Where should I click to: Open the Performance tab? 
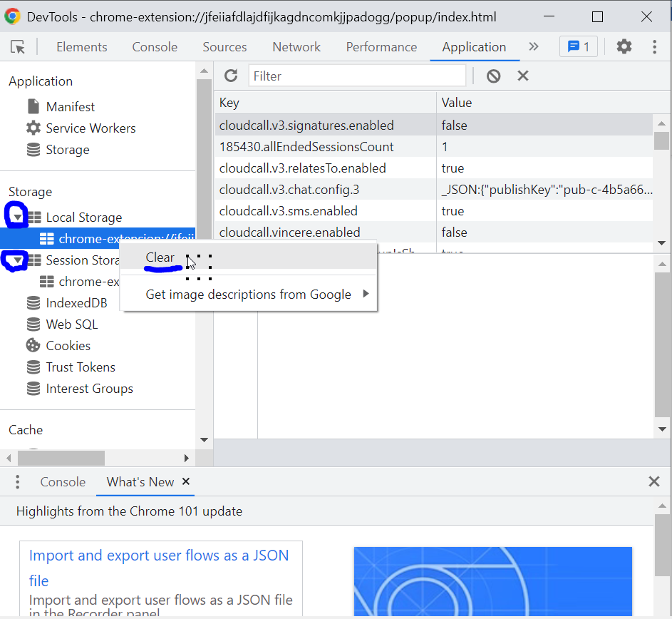pos(381,47)
